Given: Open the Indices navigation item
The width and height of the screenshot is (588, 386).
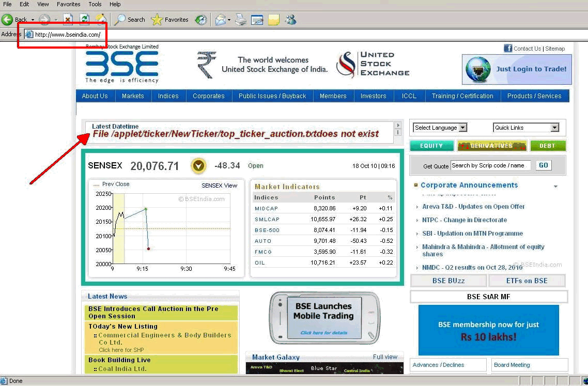Looking at the screenshot, I should 168,96.
